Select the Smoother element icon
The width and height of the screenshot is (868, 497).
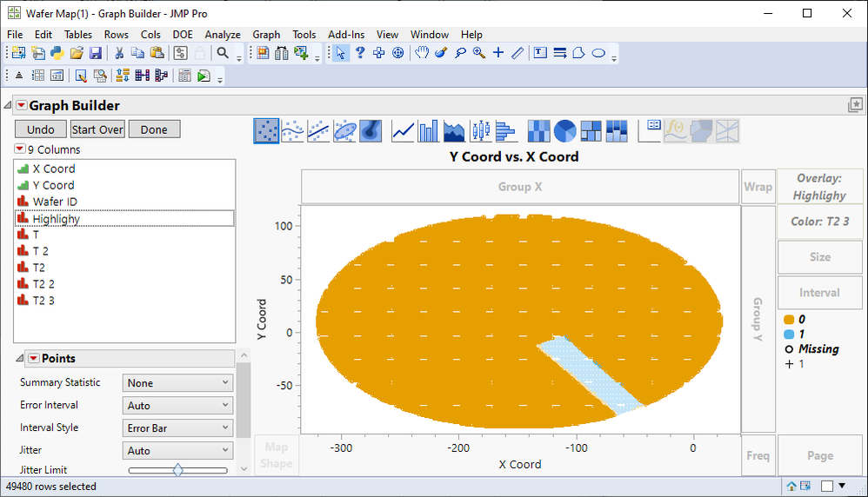point(292,131)
